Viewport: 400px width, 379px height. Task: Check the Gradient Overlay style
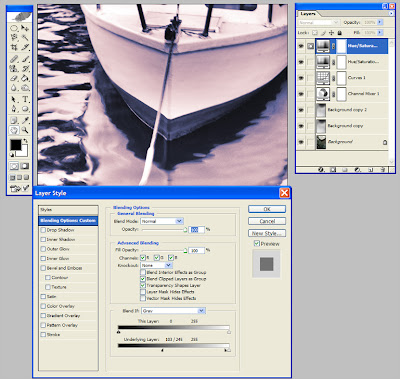point(43,315)
